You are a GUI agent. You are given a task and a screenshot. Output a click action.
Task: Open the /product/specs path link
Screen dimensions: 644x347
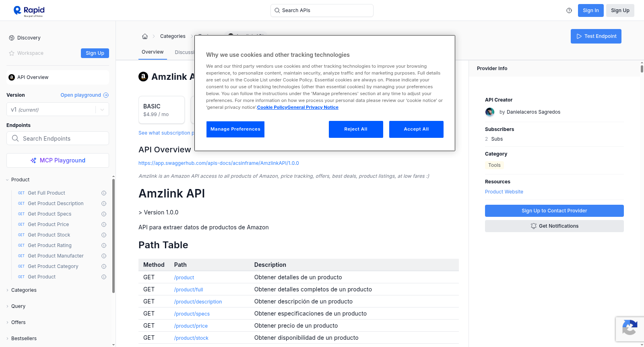pyautogui.click(x=192, y=314)
